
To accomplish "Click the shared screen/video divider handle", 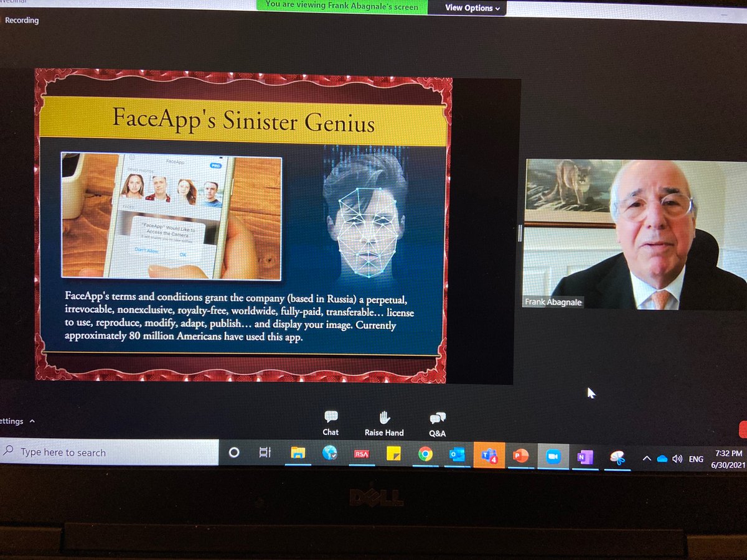I will click(520, 233).
